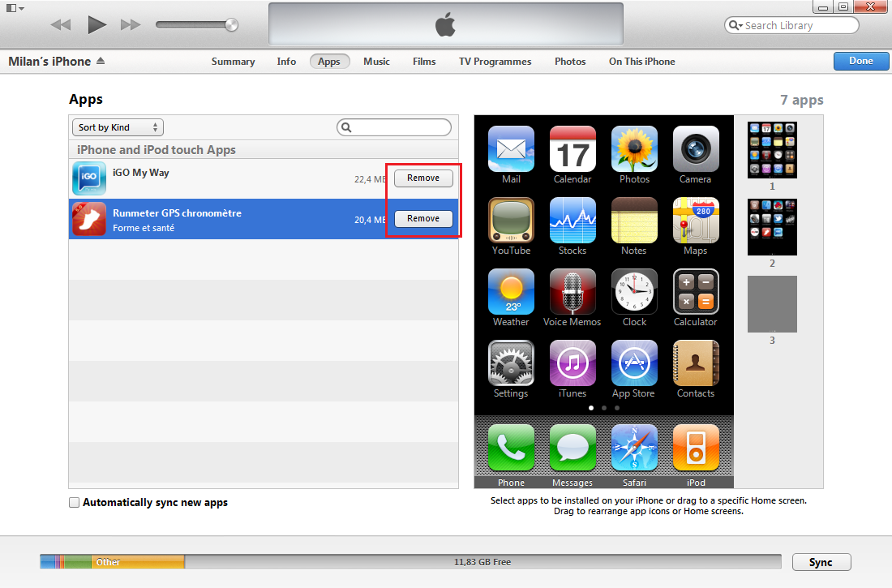Select the Calculator app icon
The image size is (892, 588).
tap(696, 291)
